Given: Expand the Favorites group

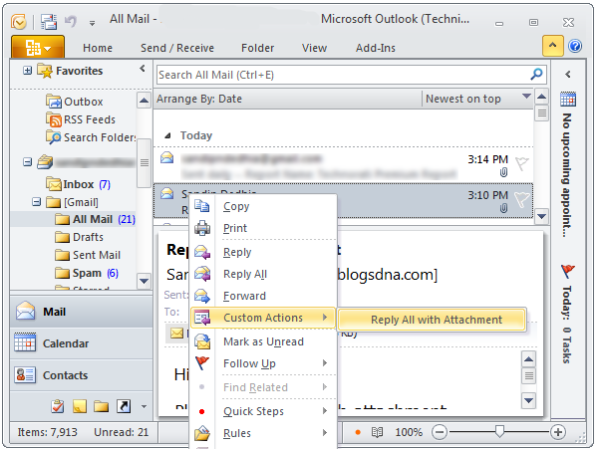Looking at the screenshot, I should point(27,70).
